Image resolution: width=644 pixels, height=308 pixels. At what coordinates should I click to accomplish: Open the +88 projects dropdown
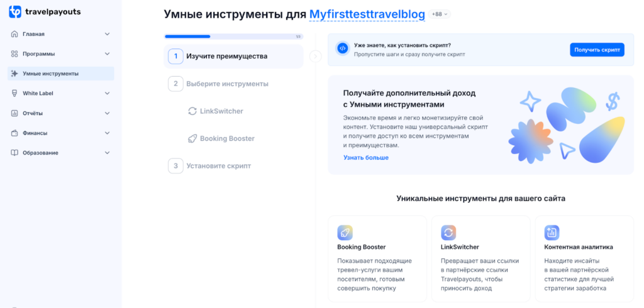[x=440, y=14]
